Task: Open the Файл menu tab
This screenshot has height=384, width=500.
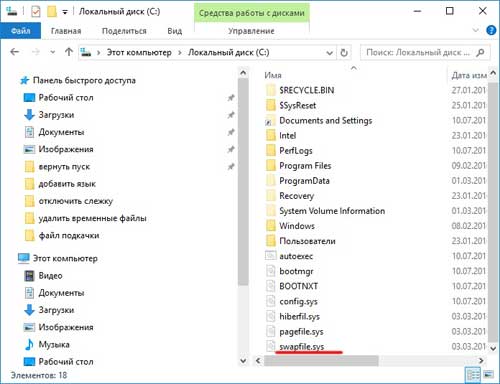Action: (x=21, y=31)
